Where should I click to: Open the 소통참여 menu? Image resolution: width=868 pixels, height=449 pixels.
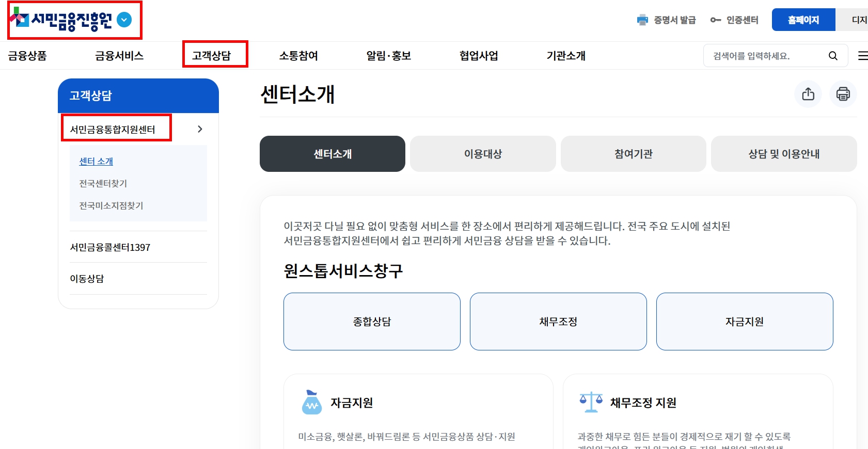[298, 56]
